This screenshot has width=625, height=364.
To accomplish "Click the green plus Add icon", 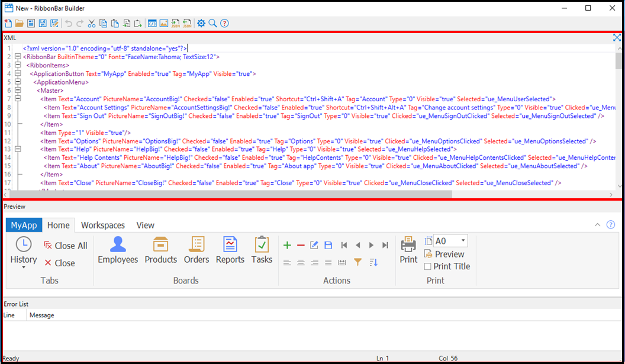I will point(287,245).
